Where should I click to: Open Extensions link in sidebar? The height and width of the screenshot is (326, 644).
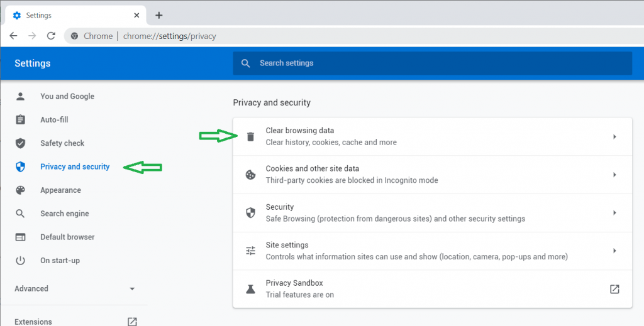pos(33,322)
